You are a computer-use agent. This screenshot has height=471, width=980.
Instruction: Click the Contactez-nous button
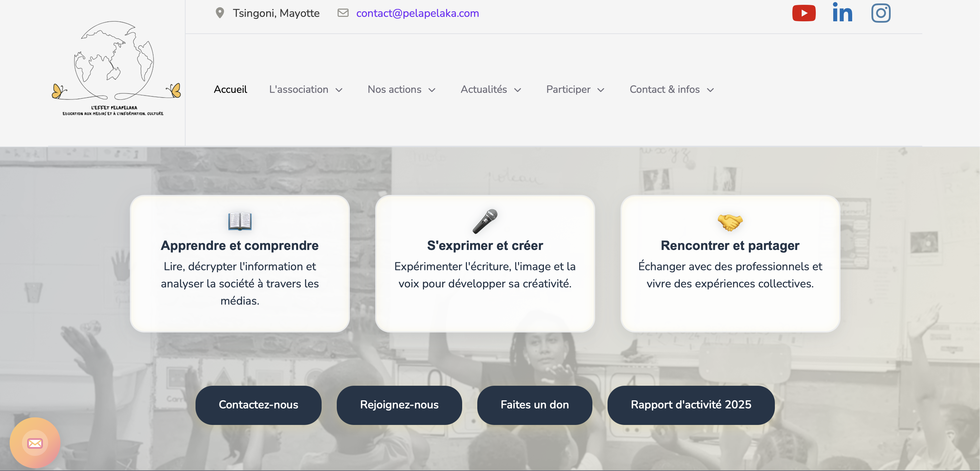point(258,405)
